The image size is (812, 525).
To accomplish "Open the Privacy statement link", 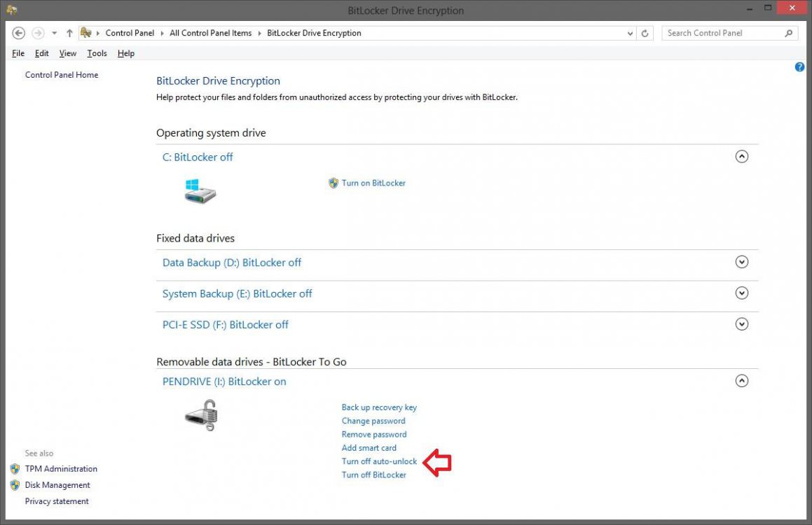I will 57,501.
